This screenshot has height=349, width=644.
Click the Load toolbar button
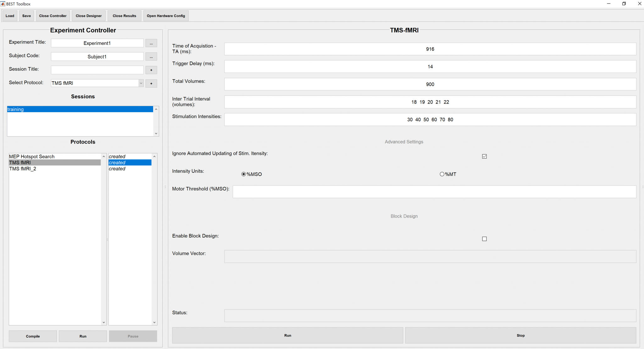coord(10,16)
